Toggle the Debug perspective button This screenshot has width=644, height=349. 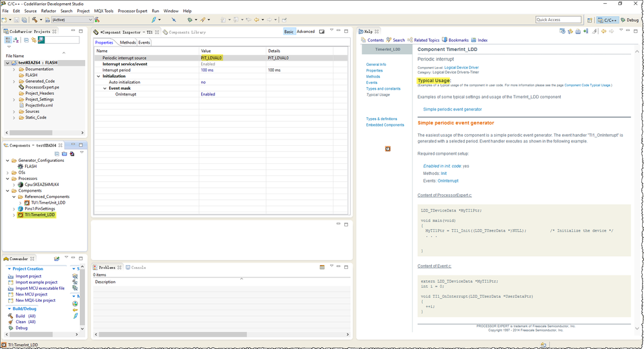coord(630,20)
